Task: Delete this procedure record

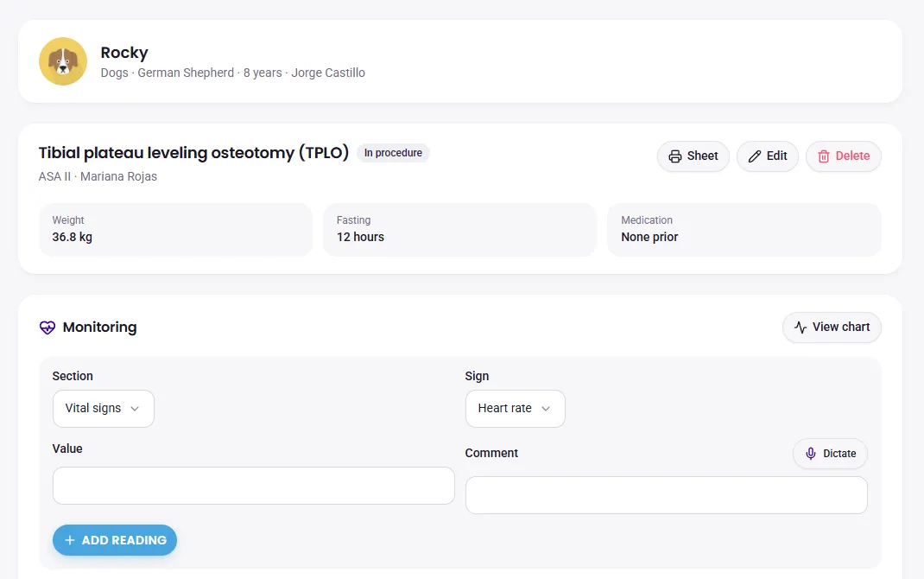Action: [x=844, y=156]
